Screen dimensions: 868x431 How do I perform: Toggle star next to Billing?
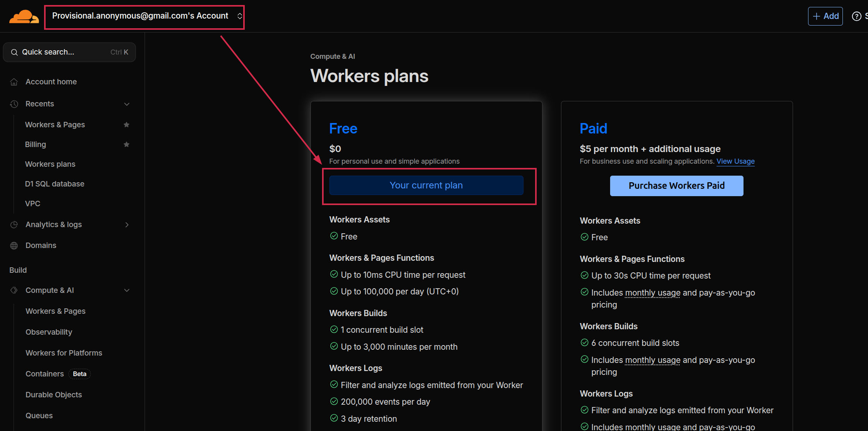tap(126, 144)
